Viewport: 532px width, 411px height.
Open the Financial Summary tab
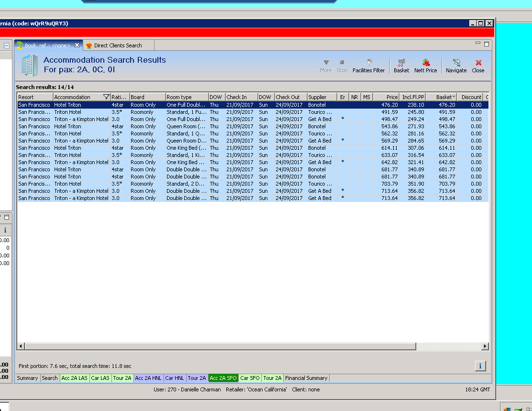pos(306,378)
